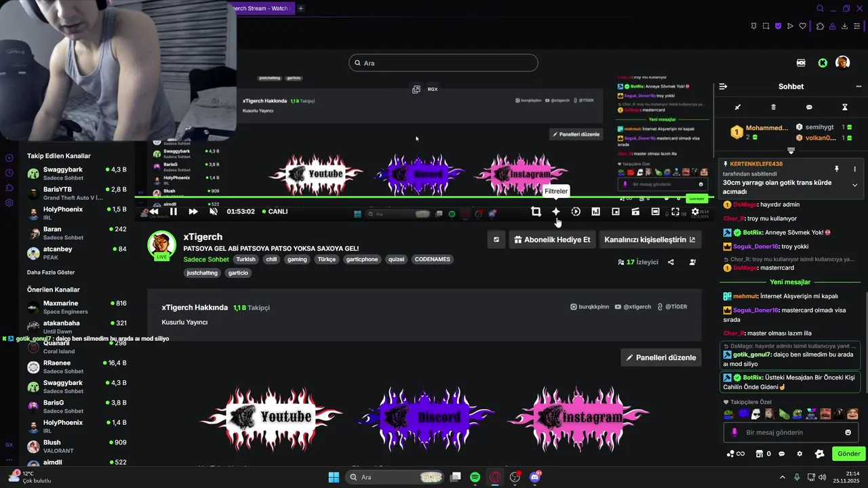Viewport: 868px width, 488px height.
Task: Open Discord from the Windows taskbar
Action: (535, 477)
